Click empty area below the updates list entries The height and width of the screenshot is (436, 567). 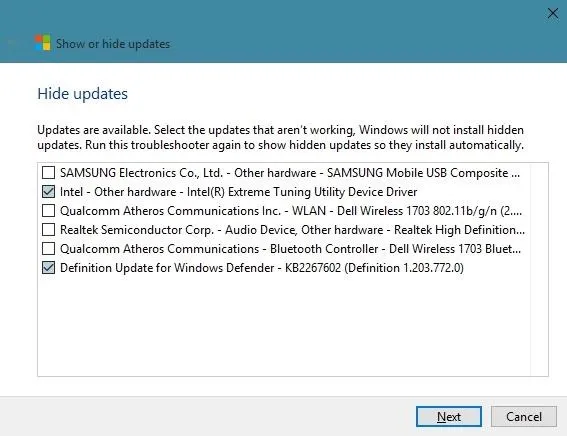(284, 325)
